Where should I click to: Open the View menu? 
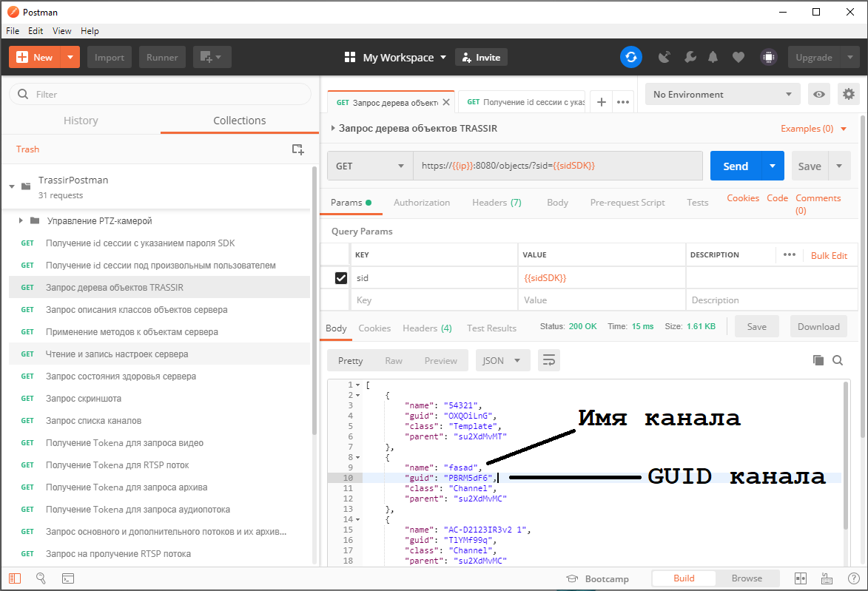[x=62, y=31]
